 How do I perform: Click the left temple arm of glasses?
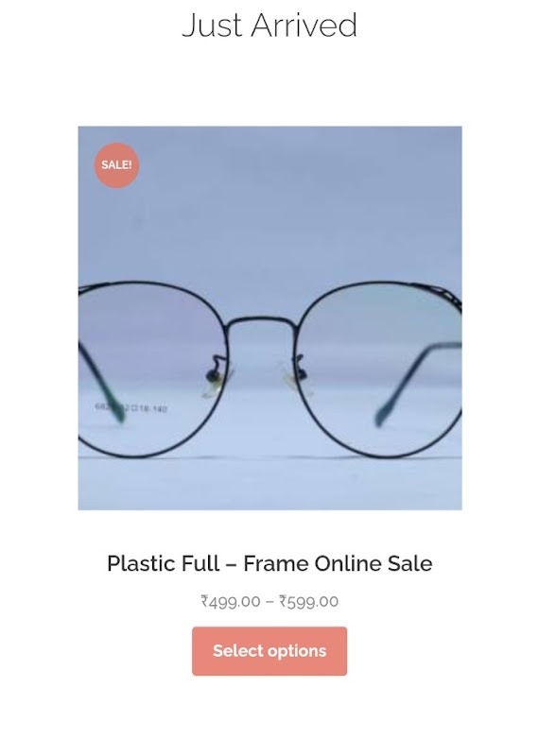click(x=101, y=381)
